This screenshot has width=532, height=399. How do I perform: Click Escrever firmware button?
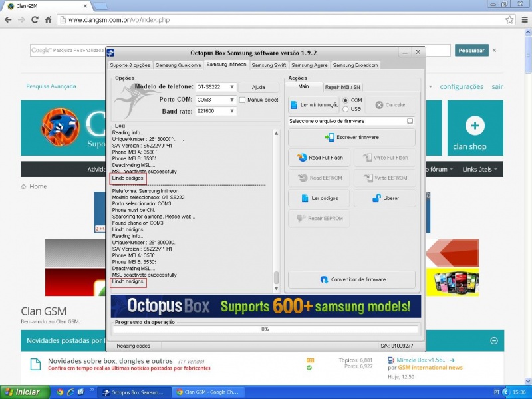coord(352,137)
